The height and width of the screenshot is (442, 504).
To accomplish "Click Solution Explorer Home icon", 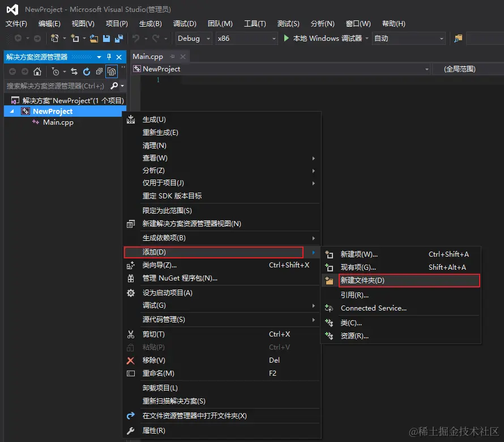I will pos(37,71).
